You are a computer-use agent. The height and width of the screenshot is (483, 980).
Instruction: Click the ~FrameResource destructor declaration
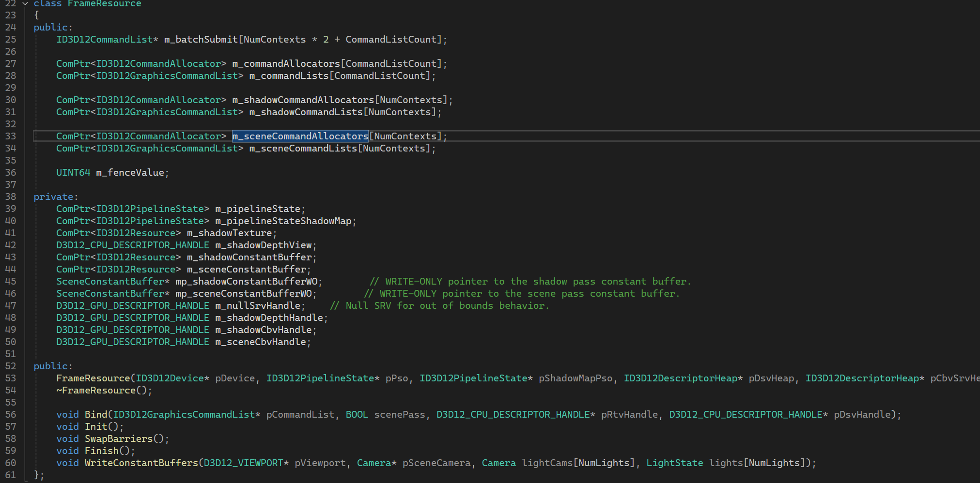104,390
